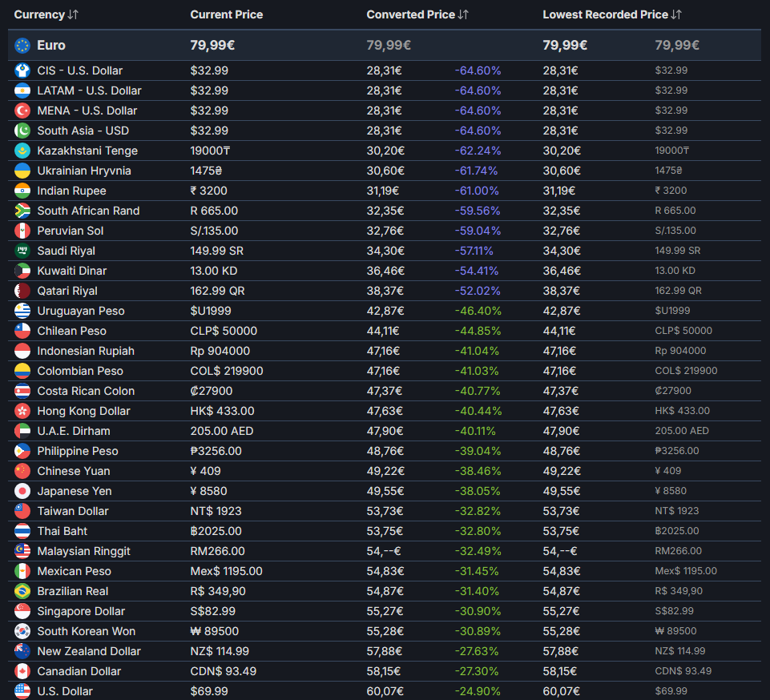This screenshot has width=770, height=700.
Task: Click the '-46.40%' discount value
Action: pyautogui.click(x=478, y=311)
